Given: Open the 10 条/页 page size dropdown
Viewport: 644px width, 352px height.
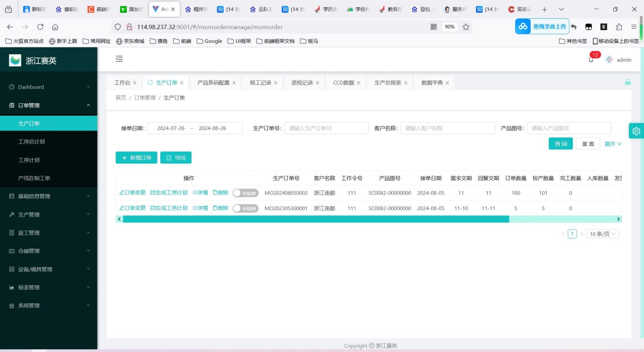Looking at the screenshot, I should 603,234.
